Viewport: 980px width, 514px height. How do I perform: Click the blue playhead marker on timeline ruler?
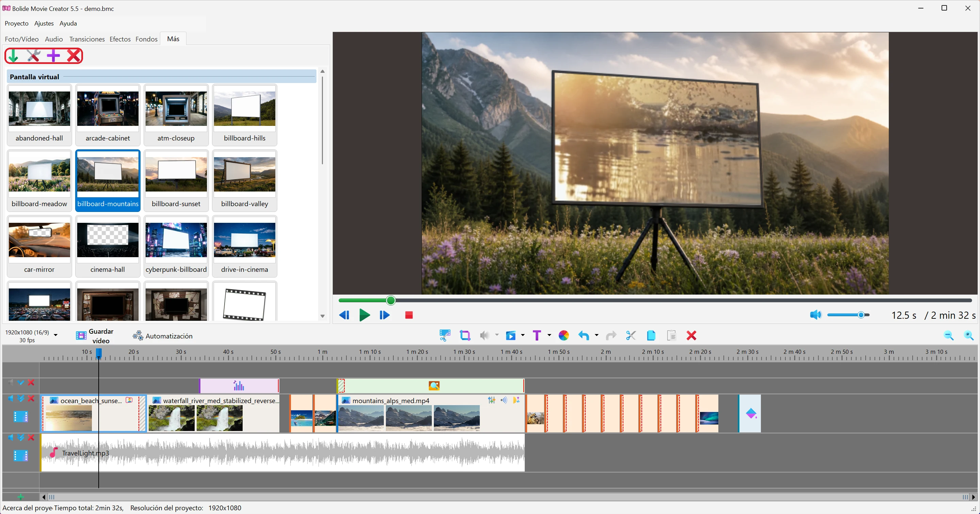click(99, 353)
